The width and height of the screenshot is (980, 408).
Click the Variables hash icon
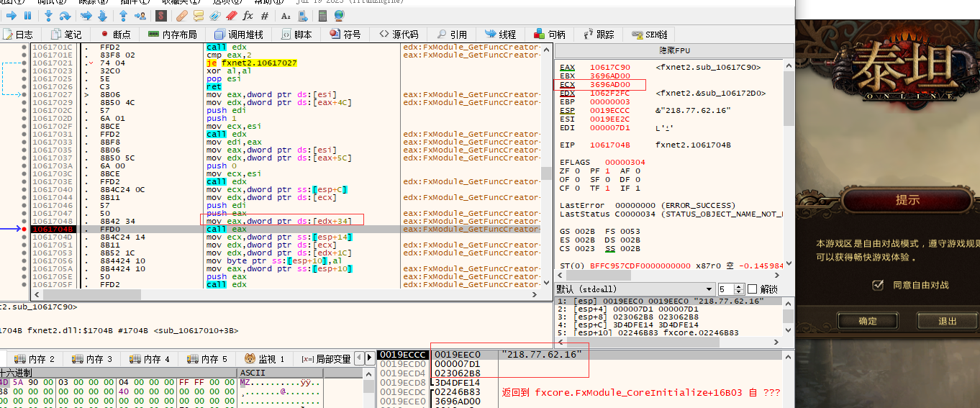(x=265, y=15)
